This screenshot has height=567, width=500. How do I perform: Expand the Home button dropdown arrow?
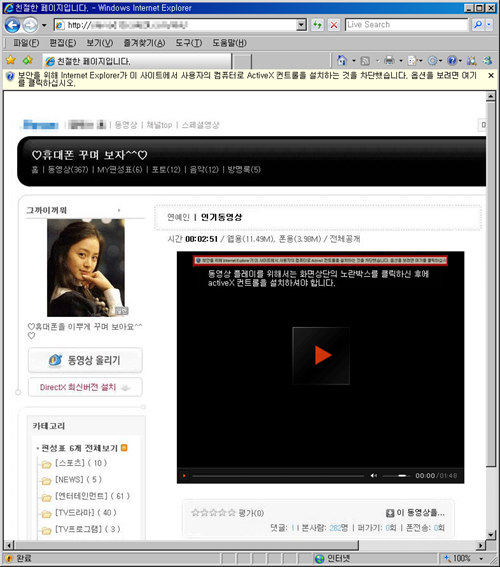354,61
